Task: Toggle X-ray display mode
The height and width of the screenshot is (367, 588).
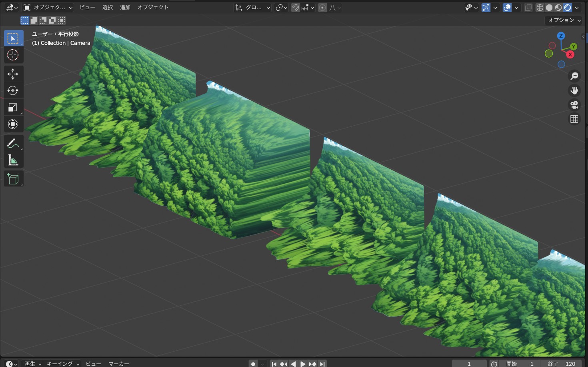Action: pos(528,8)
